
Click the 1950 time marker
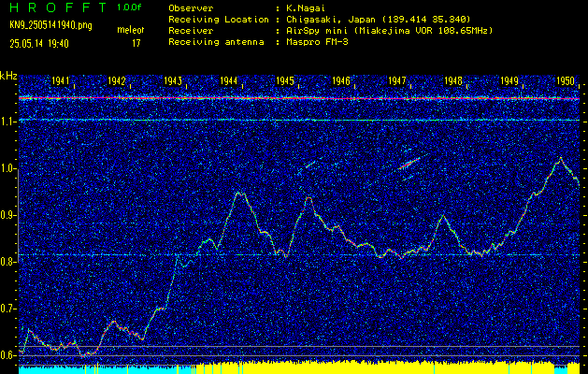point(566,80)
